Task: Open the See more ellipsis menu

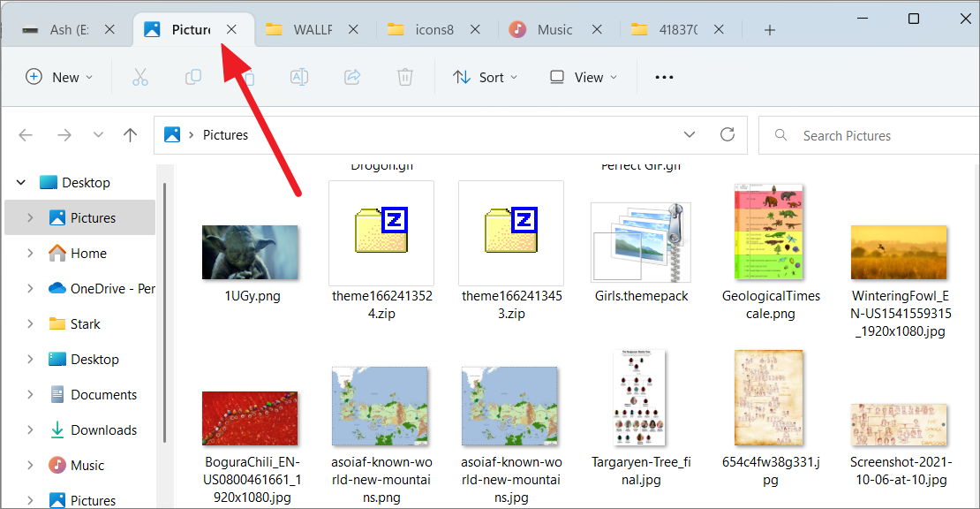Action: pos(664,78)
